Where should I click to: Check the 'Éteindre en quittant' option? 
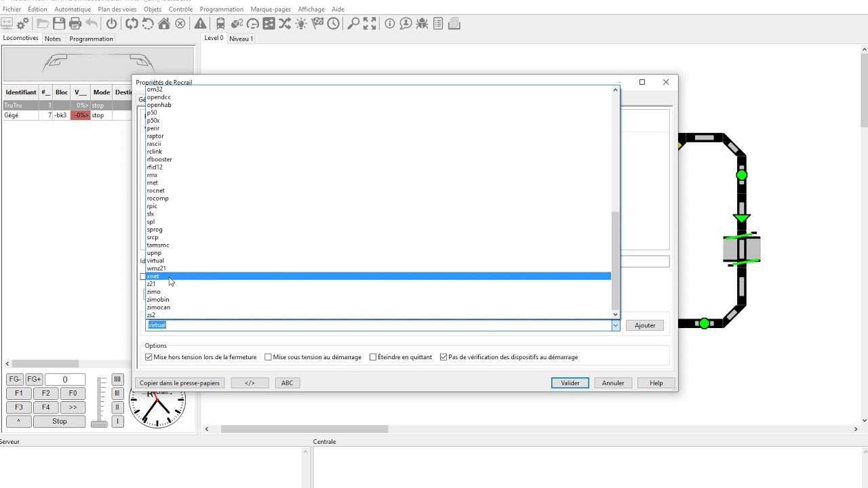pyautogui.click(x=401, y=357)
